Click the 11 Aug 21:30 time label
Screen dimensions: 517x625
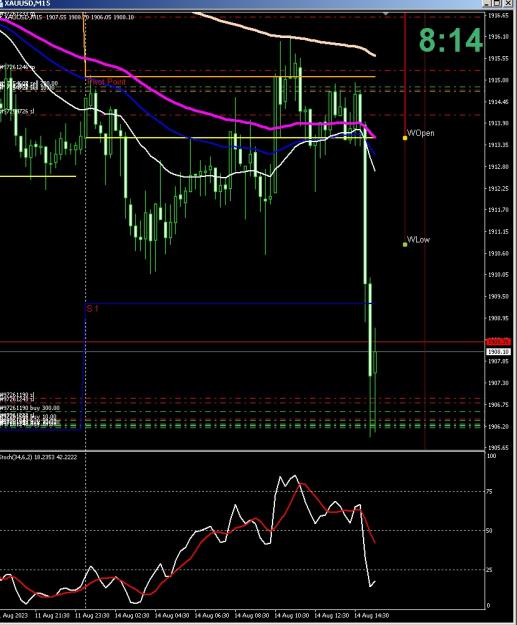(x=52, y=615)
